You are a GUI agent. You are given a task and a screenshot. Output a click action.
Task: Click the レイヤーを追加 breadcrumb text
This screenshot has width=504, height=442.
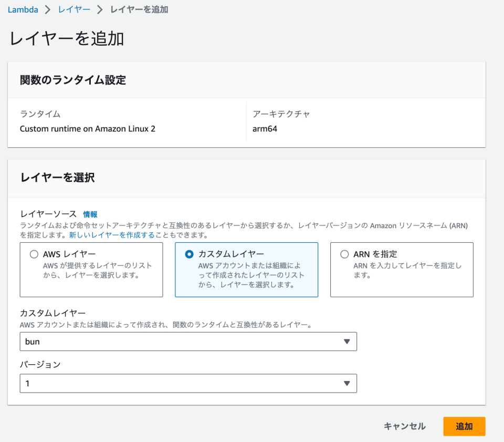pyautogui.click(x=139, y=9)
